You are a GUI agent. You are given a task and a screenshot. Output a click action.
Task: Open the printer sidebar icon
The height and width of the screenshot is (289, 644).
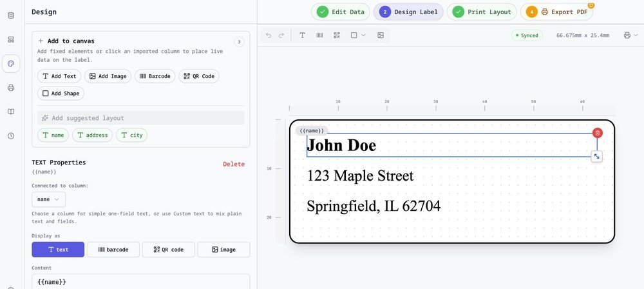pos(11,88)
